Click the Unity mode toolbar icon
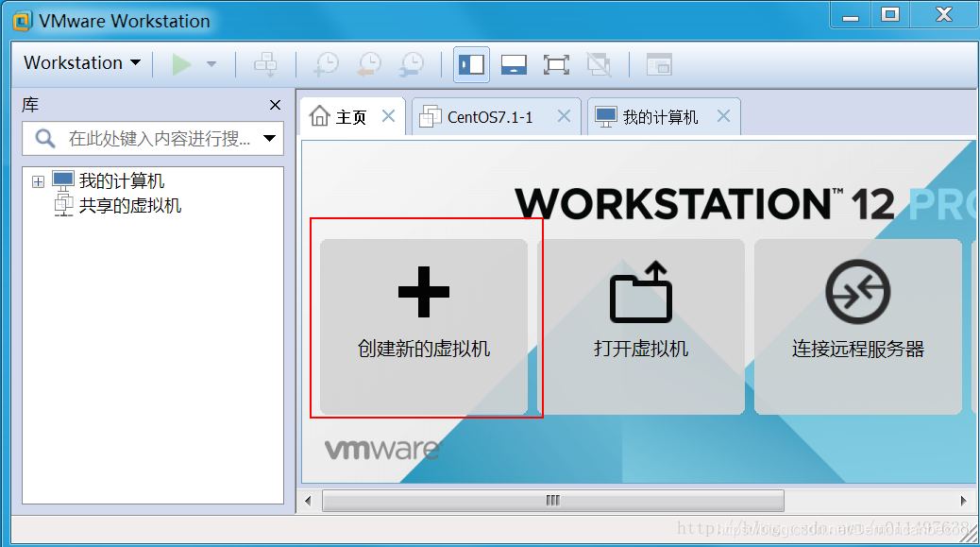The image size is (980, 547). point(599,64)
